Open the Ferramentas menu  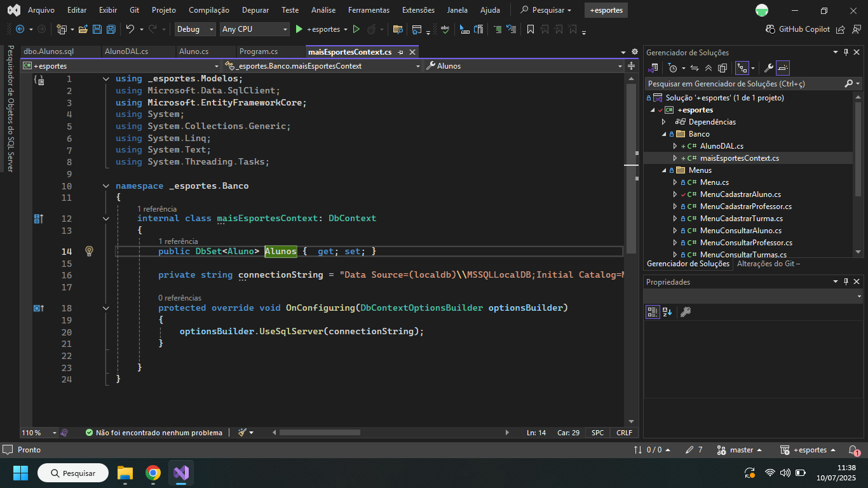(369, 10)
